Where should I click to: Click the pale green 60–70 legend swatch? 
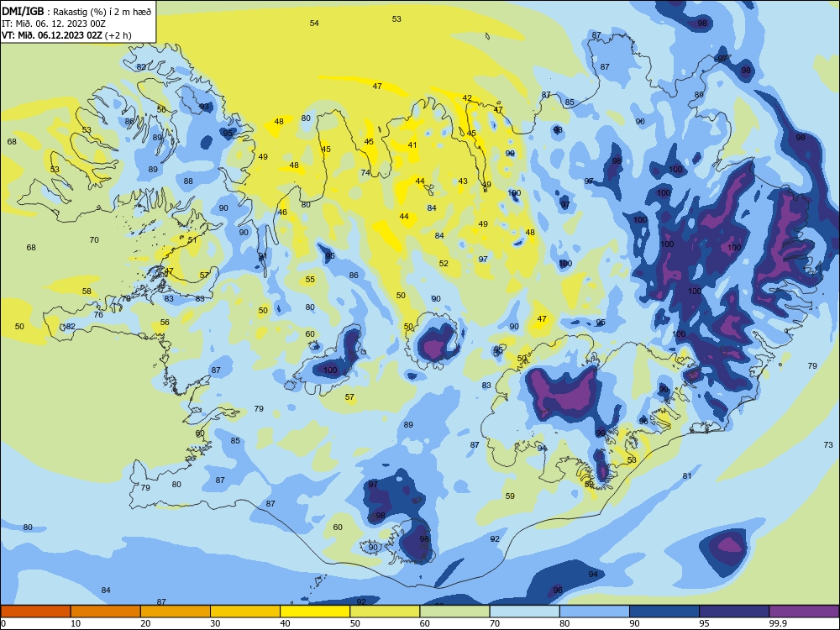(454, 612)
